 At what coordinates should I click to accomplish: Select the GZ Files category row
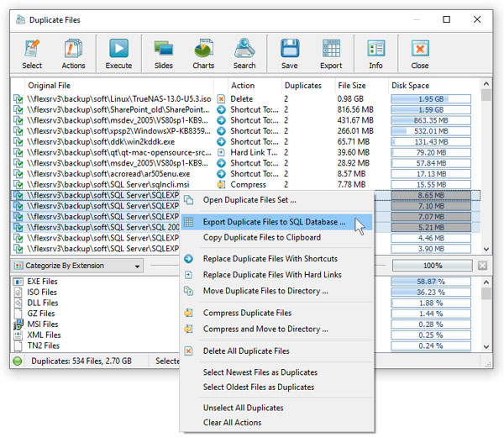pyautogui.click(x=246, y=314)
